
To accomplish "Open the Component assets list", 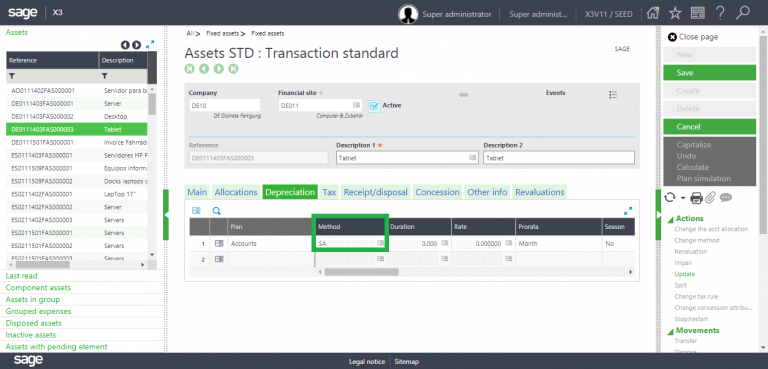I will point(38,288).
